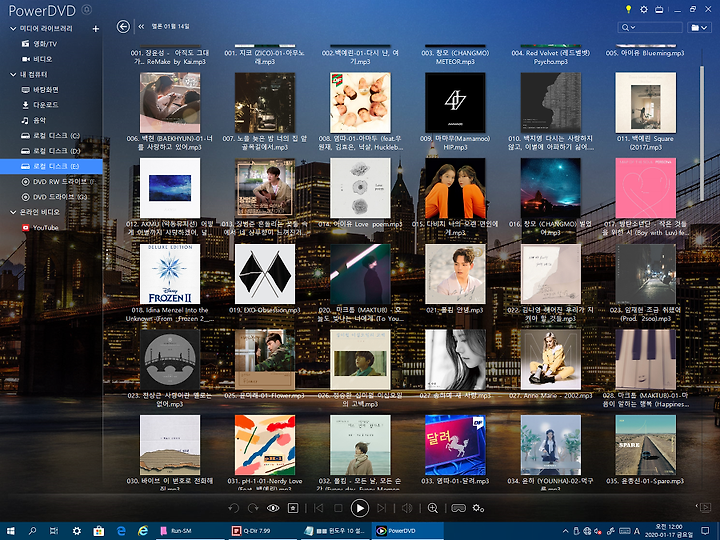
Task: Open Microsoft Edge from taskbar
Action: [121, 531]
